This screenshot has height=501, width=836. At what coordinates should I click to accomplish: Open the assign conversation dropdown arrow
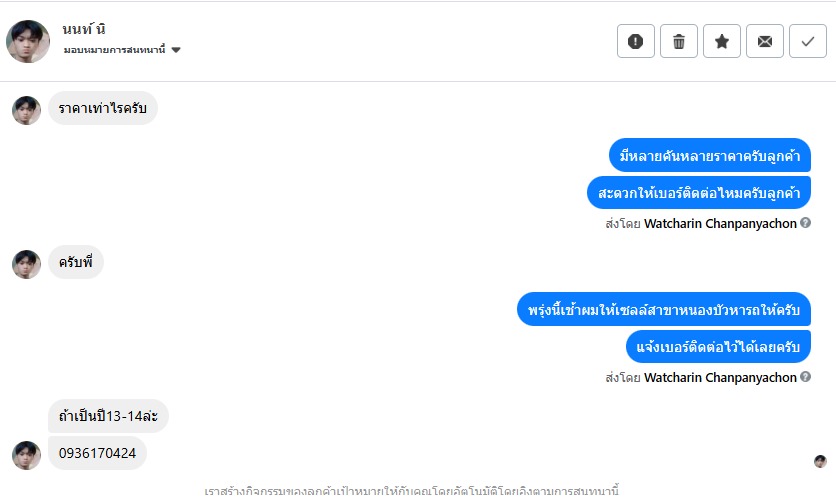coord(176,49)
